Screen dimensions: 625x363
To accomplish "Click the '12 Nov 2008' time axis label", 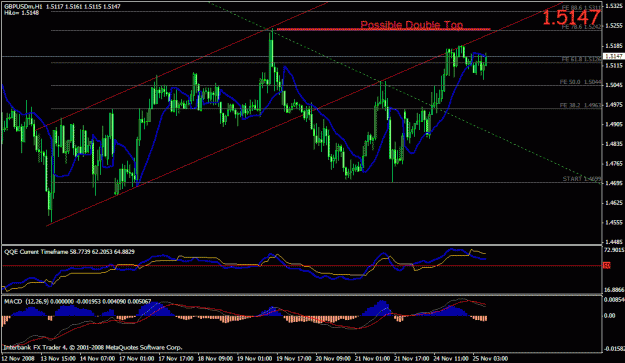I will pos(19,358).
